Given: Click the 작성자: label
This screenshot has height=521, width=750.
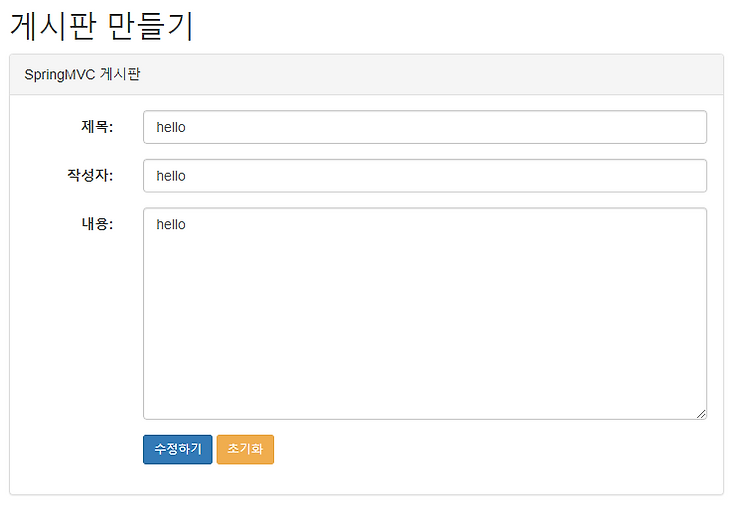Looking at the screenshot, I should click(90, 175).
